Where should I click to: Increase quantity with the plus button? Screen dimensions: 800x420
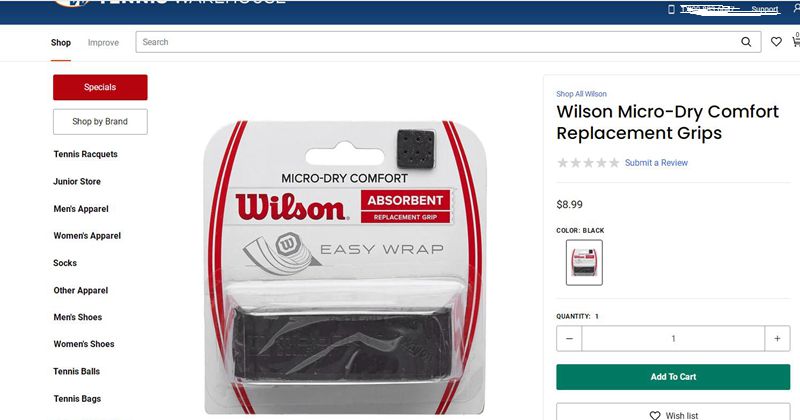click(777, 338)
